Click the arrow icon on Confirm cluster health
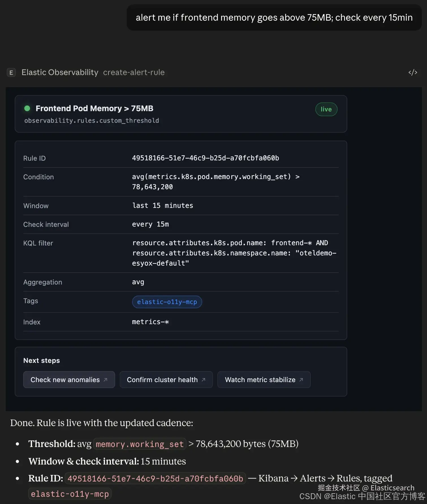The image size is (427, 504). 203,380
